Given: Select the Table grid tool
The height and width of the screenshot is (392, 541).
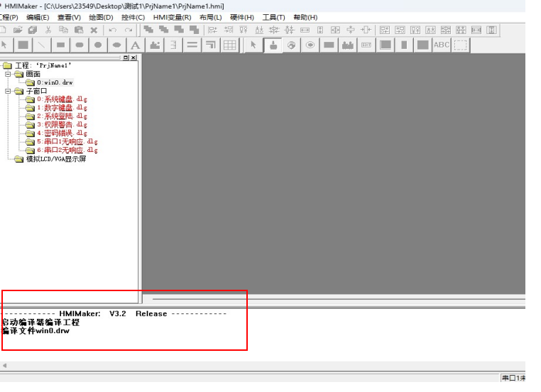Looking at the screenshot, I should (x=230, y=45).
